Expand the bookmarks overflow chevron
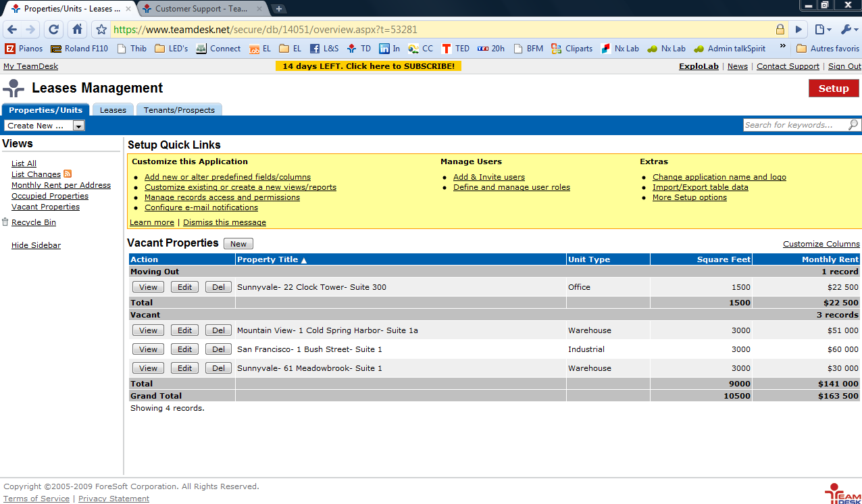The height and width of the screenshot is (504, 862). coord(783,47)
